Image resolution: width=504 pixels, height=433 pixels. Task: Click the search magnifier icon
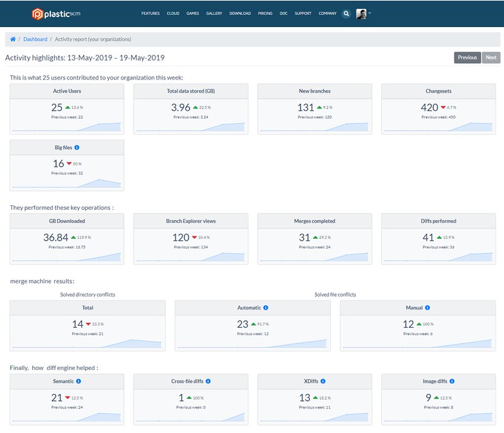pyautogui.click(x=346, y=13)
